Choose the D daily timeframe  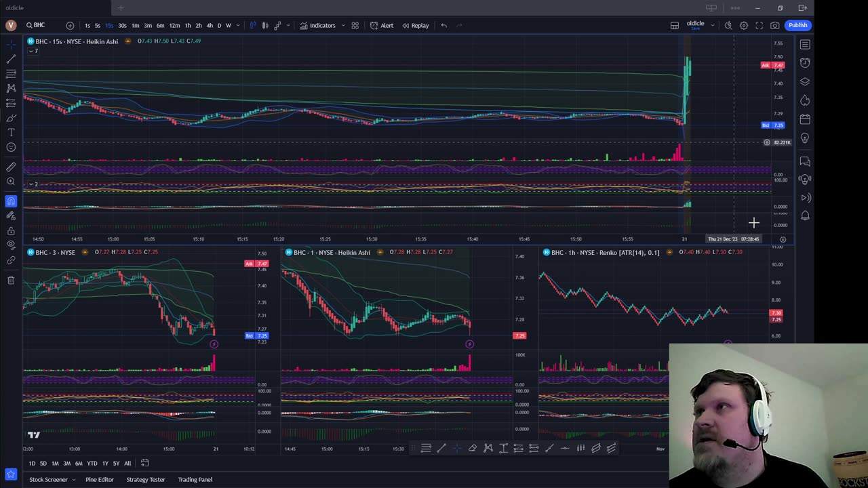(219, 26)
